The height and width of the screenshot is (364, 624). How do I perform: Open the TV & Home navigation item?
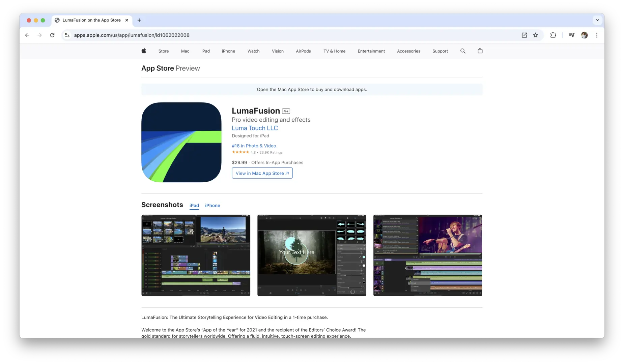(x=334, y=51)
